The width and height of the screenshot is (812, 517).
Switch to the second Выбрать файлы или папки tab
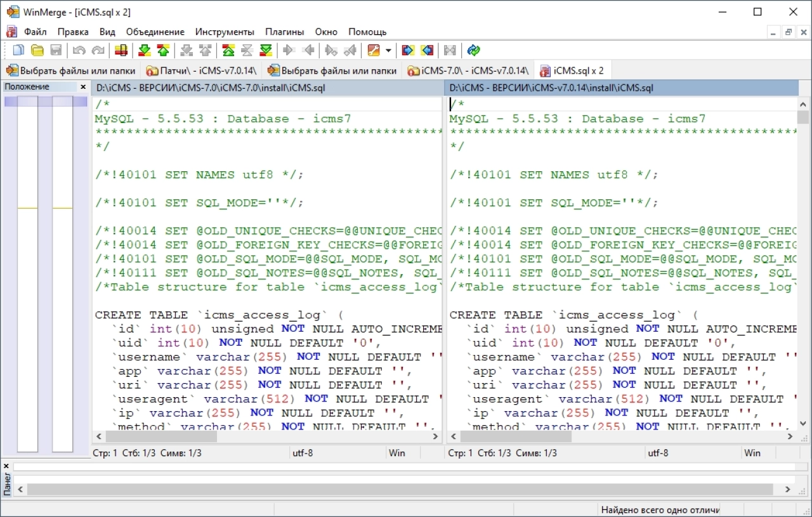(332, 70)
